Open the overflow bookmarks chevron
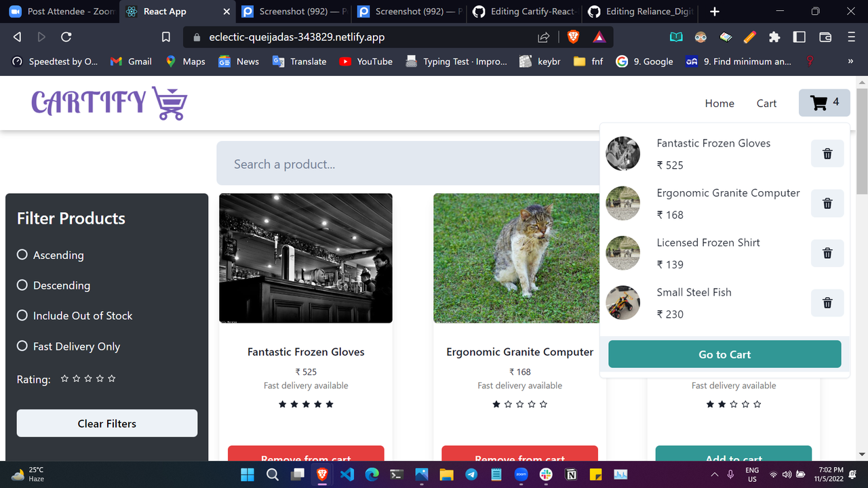868x488 pixels. (850, 61)
